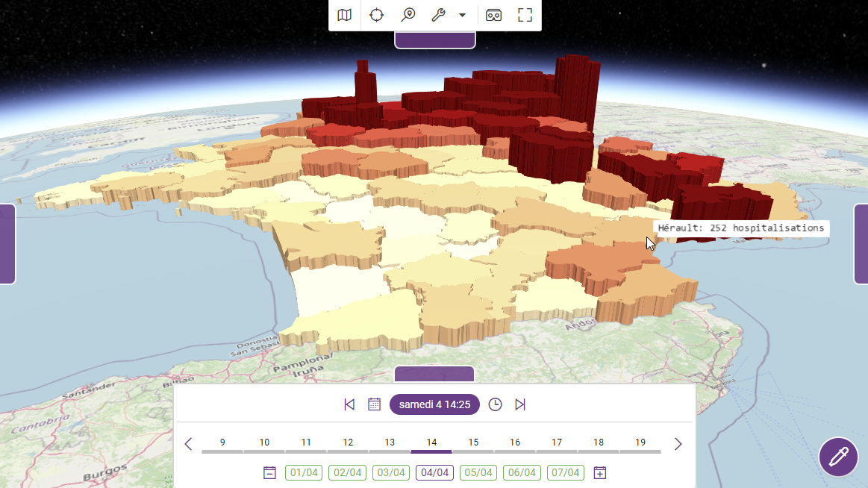
Task: Open the location search tool
Action: [408, 15]
